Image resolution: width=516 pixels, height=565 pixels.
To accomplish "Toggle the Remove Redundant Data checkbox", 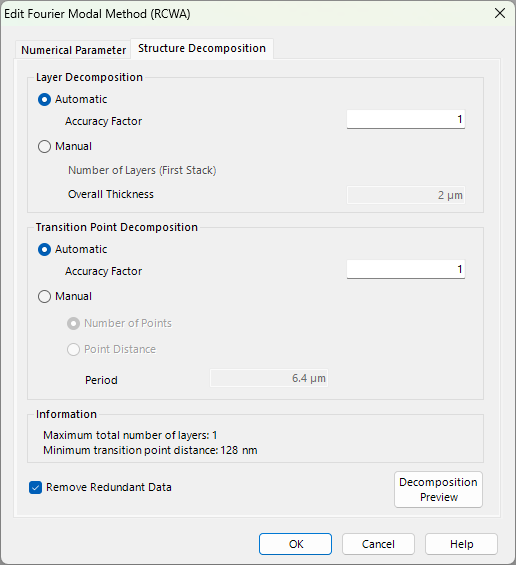I will click(35, 488).
